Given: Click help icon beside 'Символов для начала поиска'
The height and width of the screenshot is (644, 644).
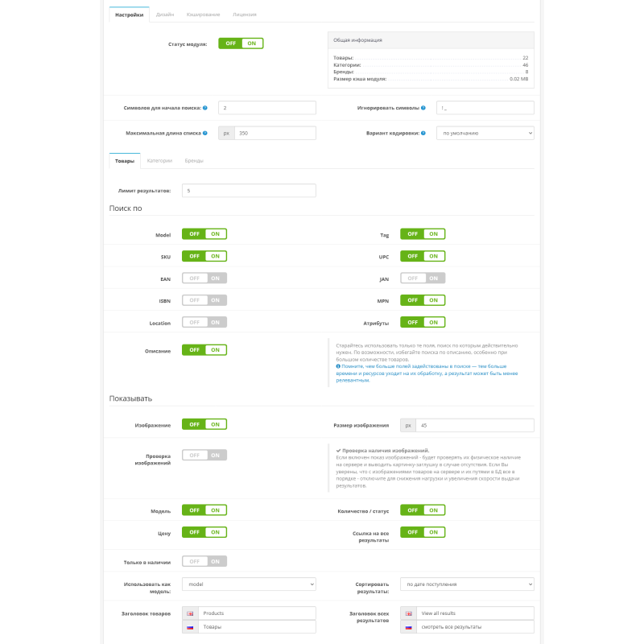Looking at the screenshot, I should coord(206,107).
